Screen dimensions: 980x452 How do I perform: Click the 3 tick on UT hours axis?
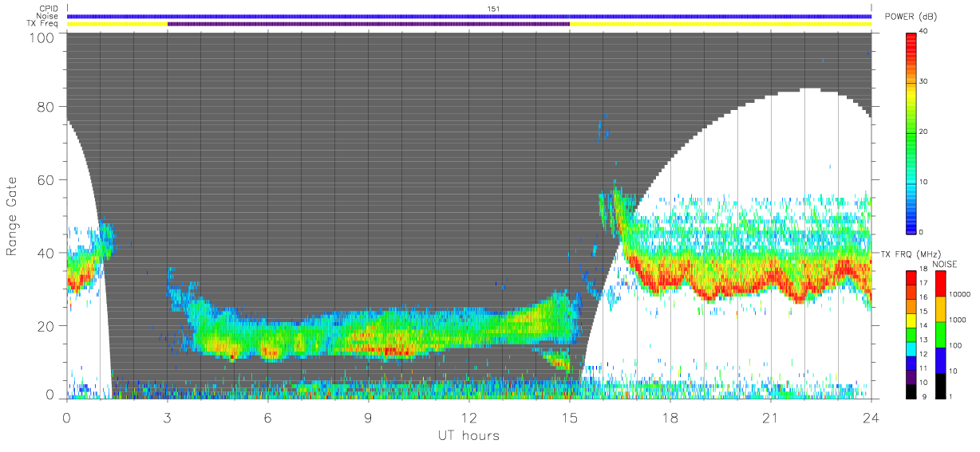[x=168, y=419]
